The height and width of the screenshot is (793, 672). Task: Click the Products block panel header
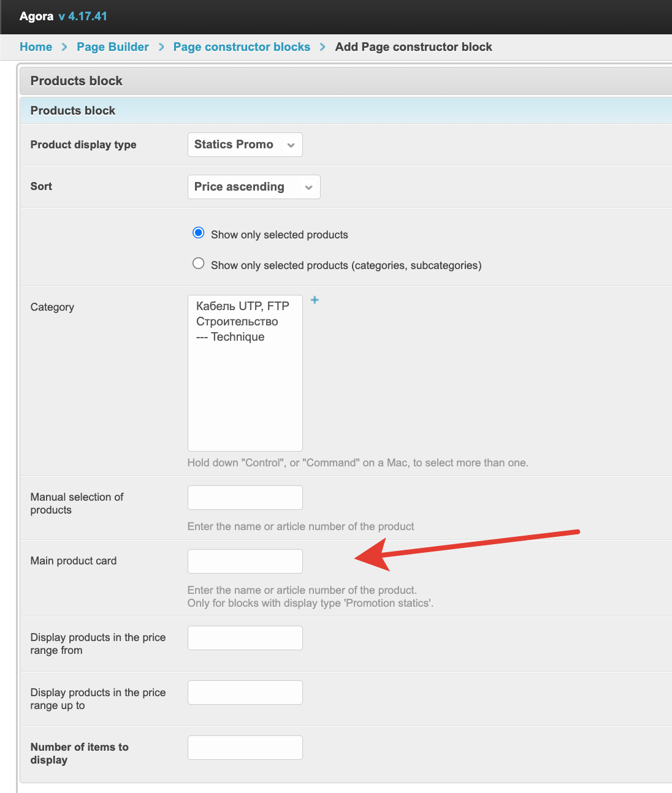pyautogui.click(x=77, y=81)
